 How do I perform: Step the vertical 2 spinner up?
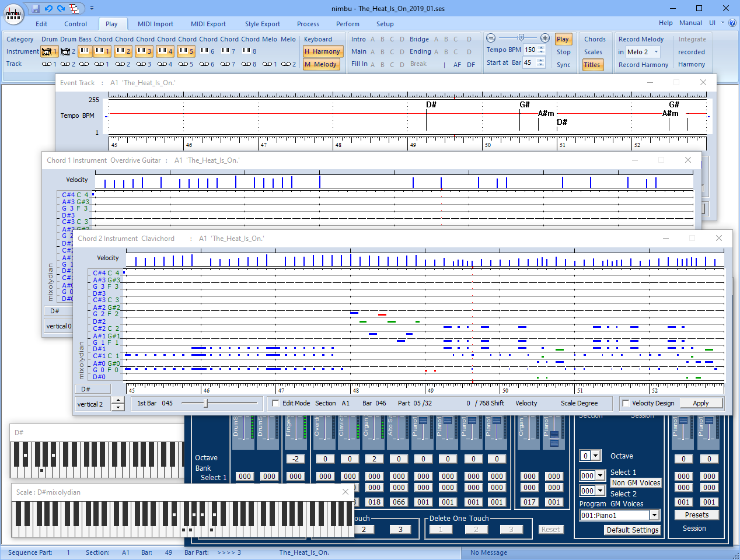(x=118, y=401)
